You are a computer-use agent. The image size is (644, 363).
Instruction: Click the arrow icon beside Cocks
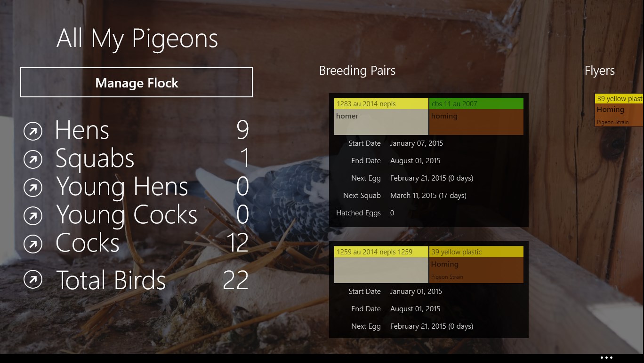pos(33,245)
